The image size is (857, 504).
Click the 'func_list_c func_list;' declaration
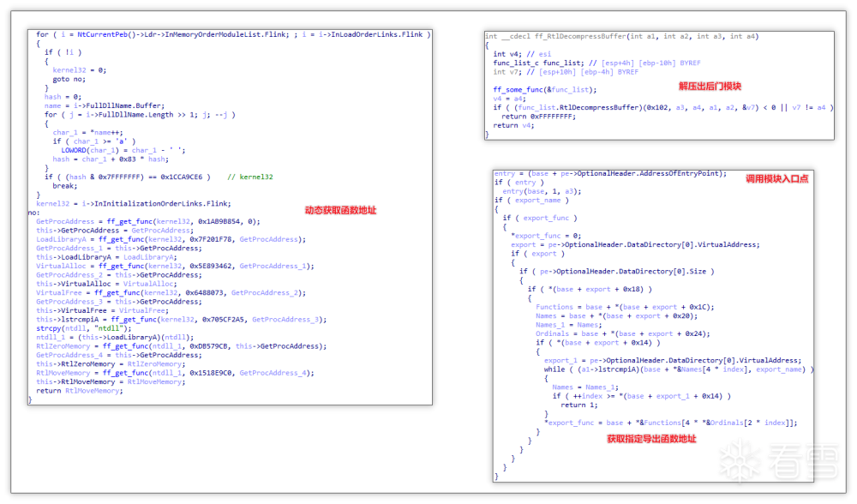pos(596,63)
